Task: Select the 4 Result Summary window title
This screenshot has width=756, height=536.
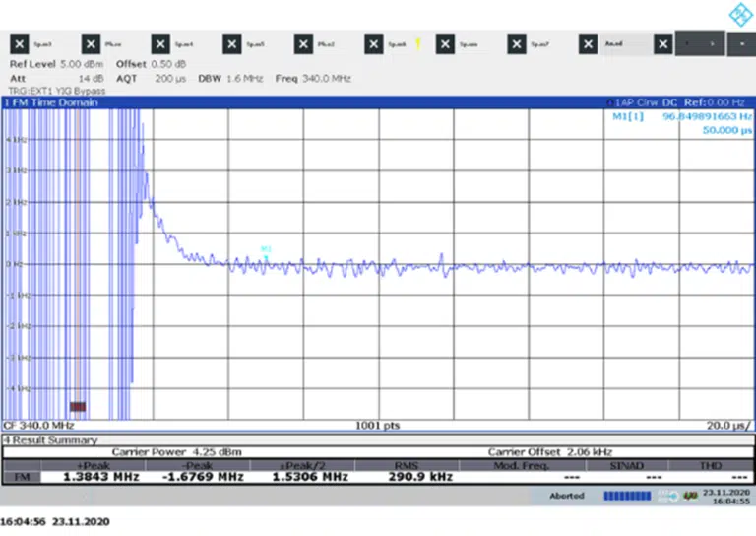Action: coord(51,440)
